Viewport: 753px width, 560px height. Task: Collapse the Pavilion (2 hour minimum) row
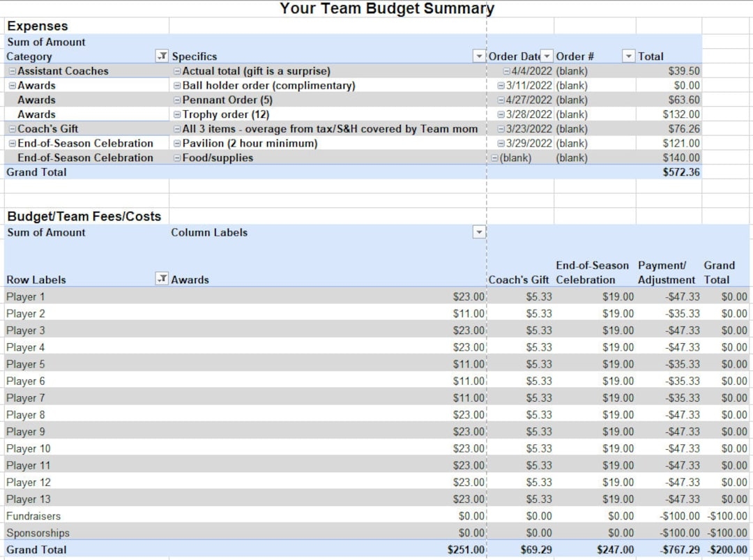coord(177,144)
